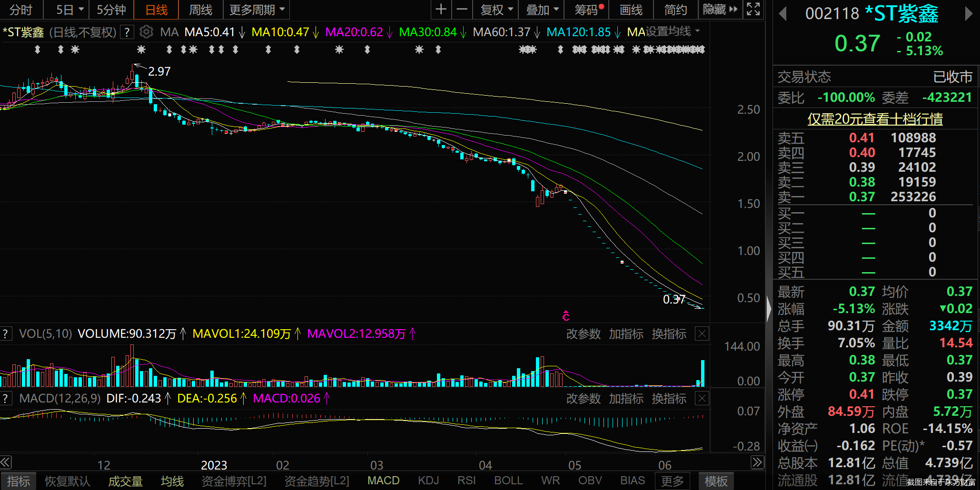Go to previous stock with left arrow

pyautogui.click(x=782, y=14)
